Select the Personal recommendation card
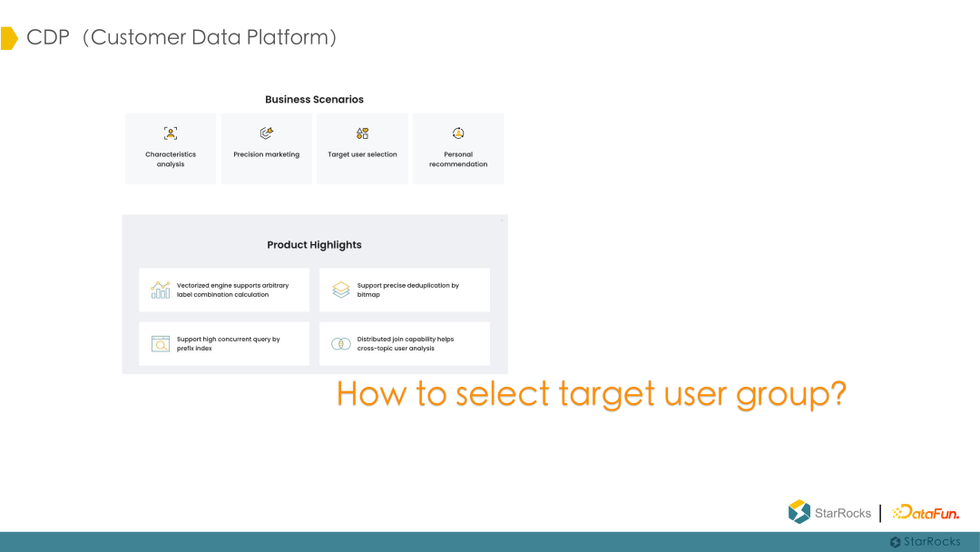 click(458, 148)
